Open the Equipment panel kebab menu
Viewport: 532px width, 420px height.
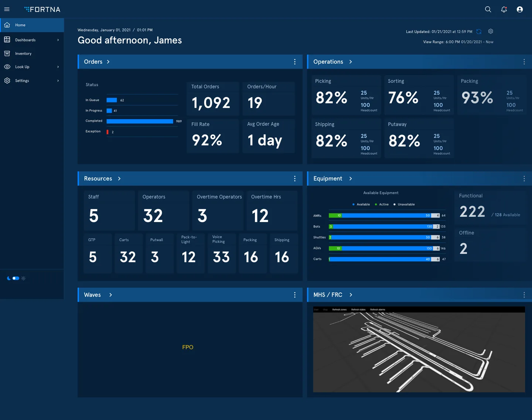tap(524, 178)
